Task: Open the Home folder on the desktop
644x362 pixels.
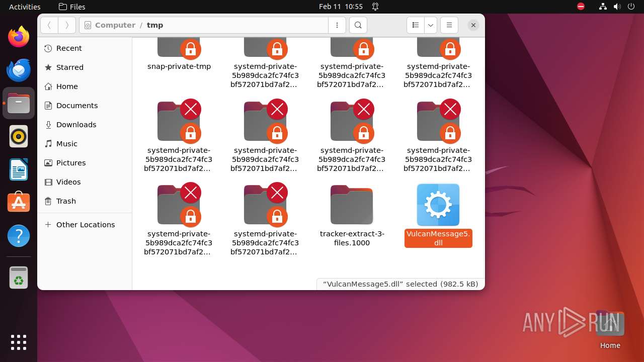Action: [610, 330]
